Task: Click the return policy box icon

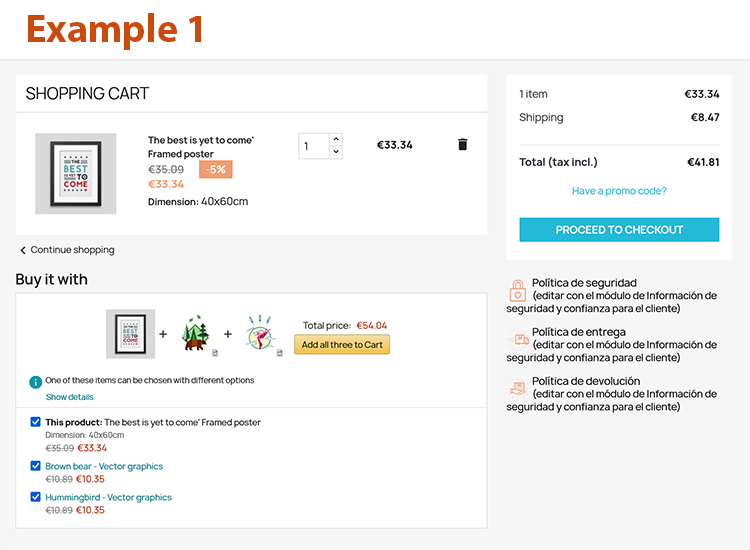Action: coord(517,389)
